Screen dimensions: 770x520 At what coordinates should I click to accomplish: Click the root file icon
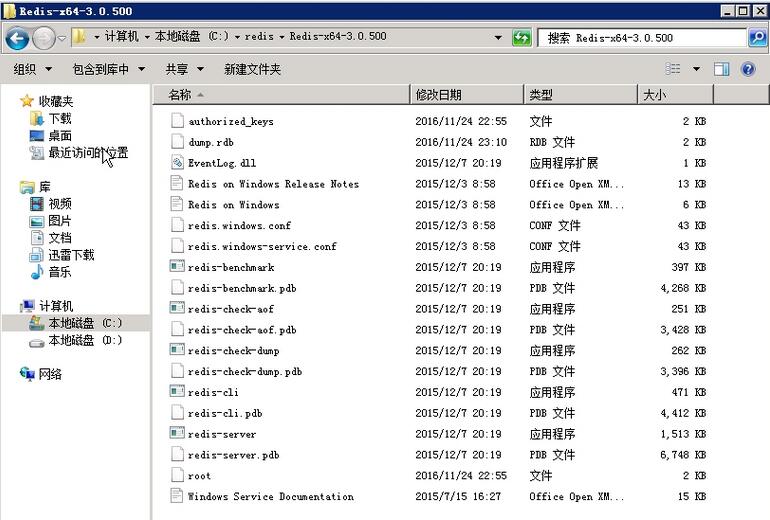coord(177,475)
